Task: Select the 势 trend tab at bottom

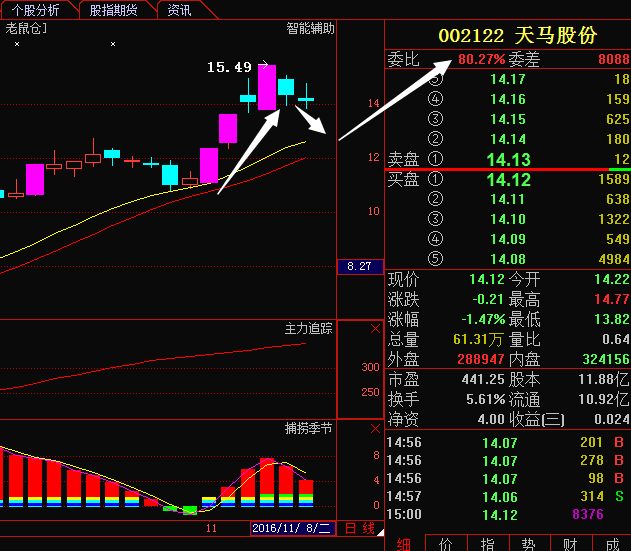Action: coord(528,543)
